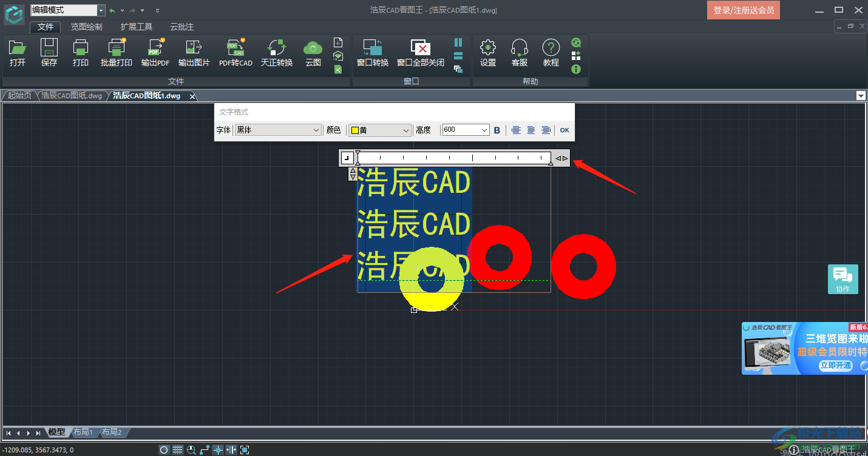This screenshot has width=868, height=456.
Task: Click the full-screen frame icon in status bar
Action: click(x=245, y=450)
